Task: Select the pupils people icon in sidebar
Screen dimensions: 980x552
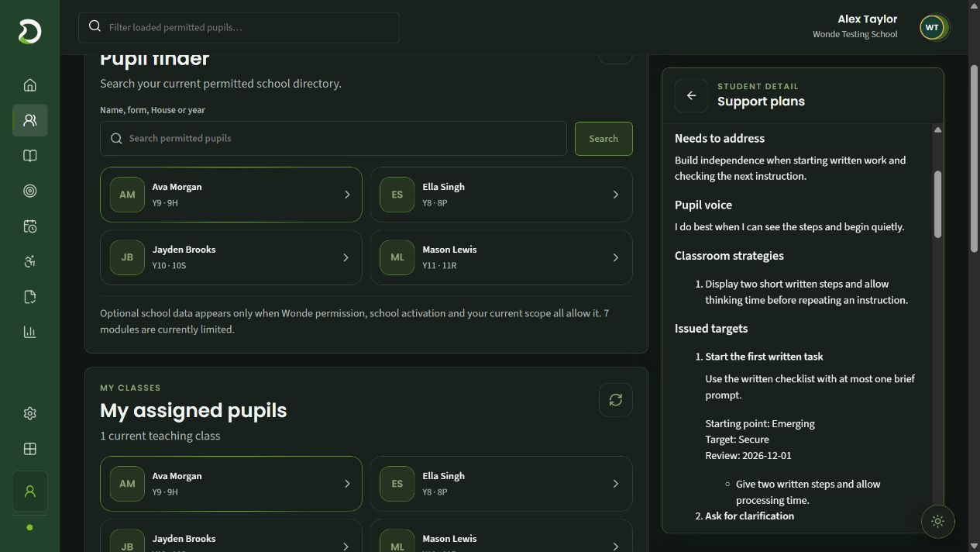Action: tap(29, 120)
